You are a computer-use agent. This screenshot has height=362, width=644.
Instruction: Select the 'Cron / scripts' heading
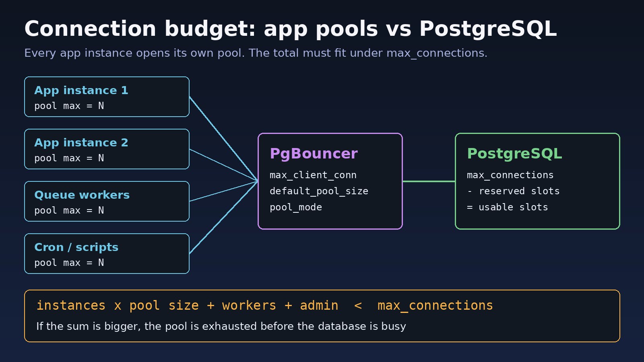(76, 247)
